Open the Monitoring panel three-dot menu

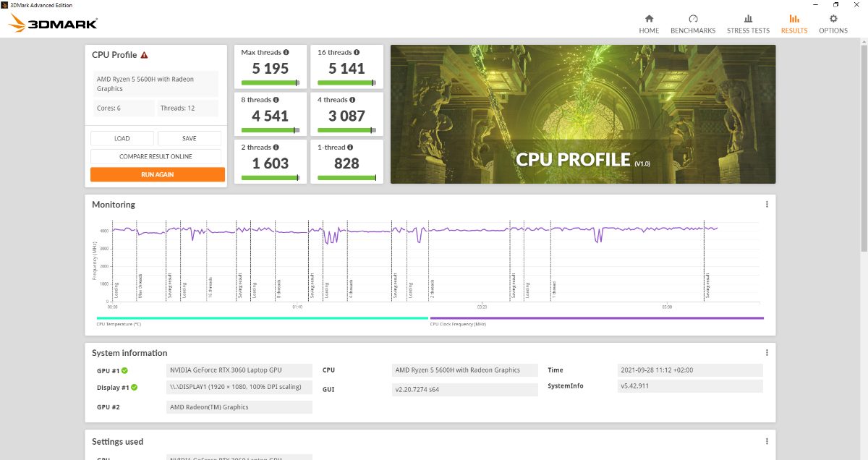[767, 205]
